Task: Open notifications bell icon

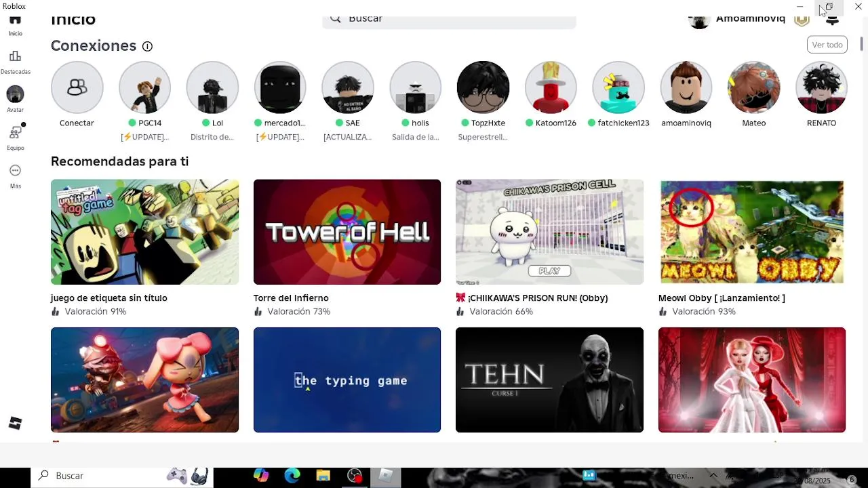Action: [832, 20]
